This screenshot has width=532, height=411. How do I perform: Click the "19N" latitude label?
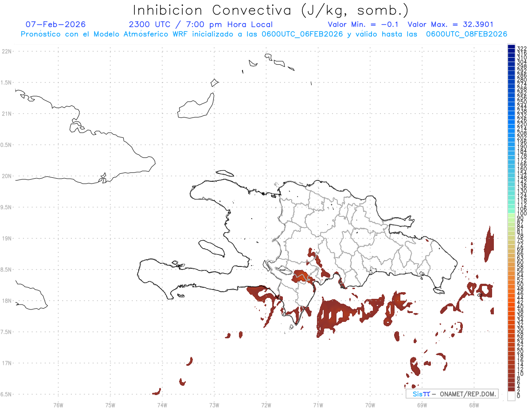coord(7,239)
